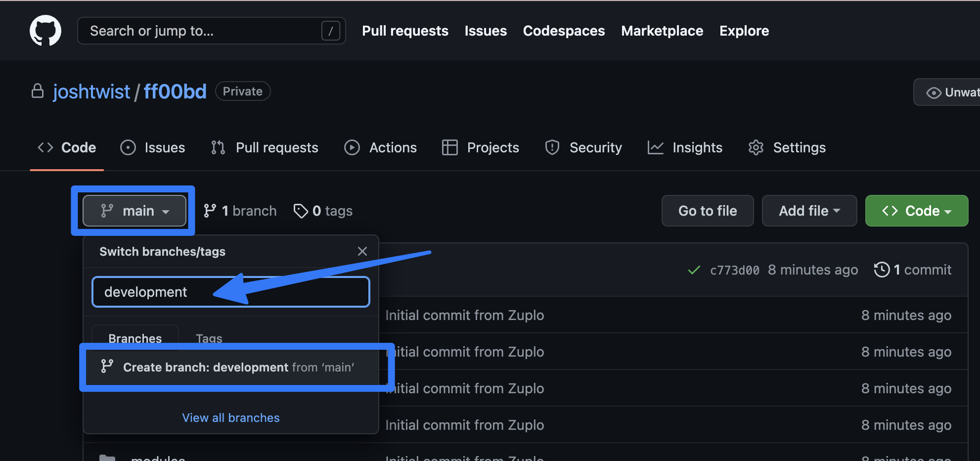Switch to the Projects tab
Viewport: 980px width, 461px height.
coord(480,147)
